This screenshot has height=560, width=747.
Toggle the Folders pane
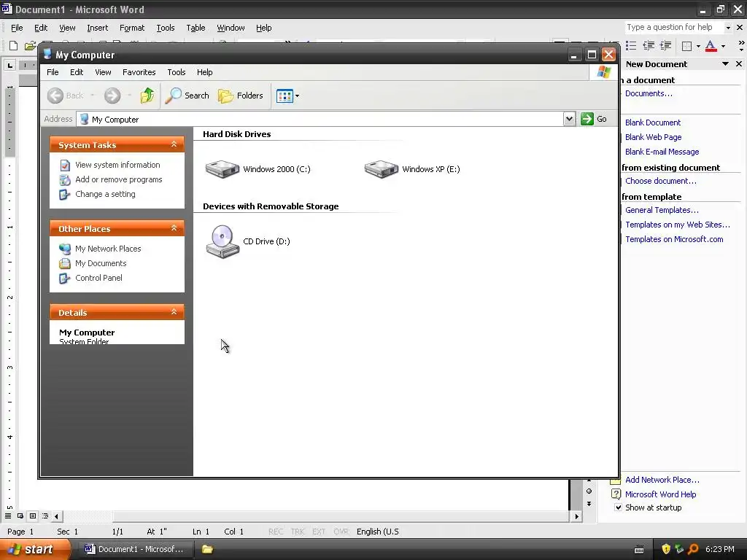click(241, 96)
